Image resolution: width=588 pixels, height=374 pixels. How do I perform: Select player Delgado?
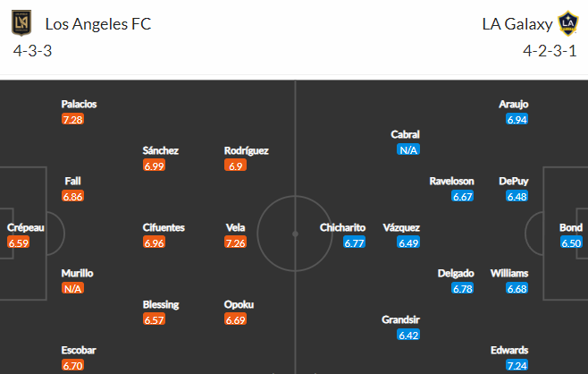pyautogui.click(x=456, y=273)
